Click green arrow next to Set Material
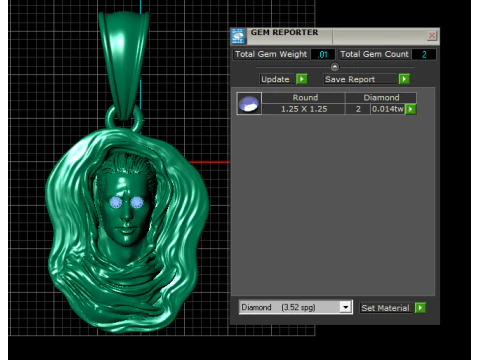The image size is (480, 360). tap(420, 308)
